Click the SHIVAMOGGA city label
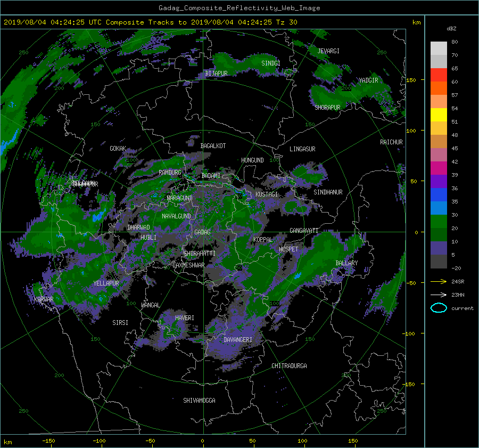The width and height of the screenshot is (479, 448). click(199, 401)
